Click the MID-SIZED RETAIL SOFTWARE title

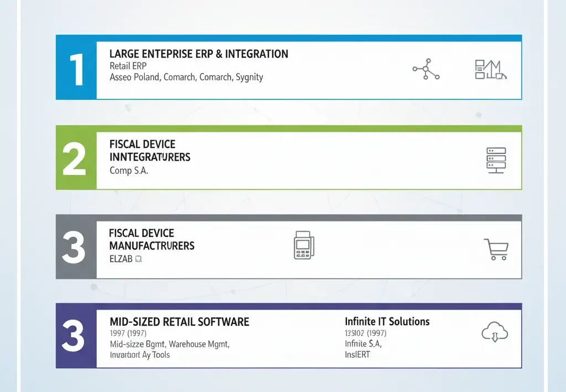tap(179, 321)
